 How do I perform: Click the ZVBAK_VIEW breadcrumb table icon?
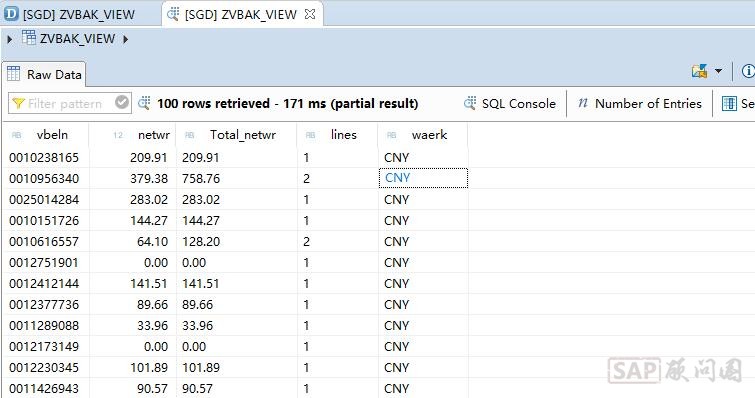[29, 38]
